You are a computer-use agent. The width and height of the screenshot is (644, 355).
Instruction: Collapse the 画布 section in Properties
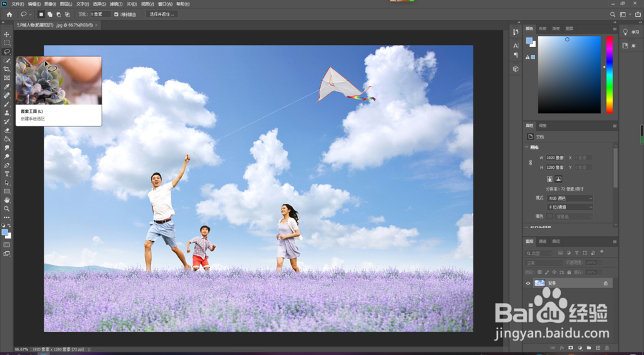[527, 147]
